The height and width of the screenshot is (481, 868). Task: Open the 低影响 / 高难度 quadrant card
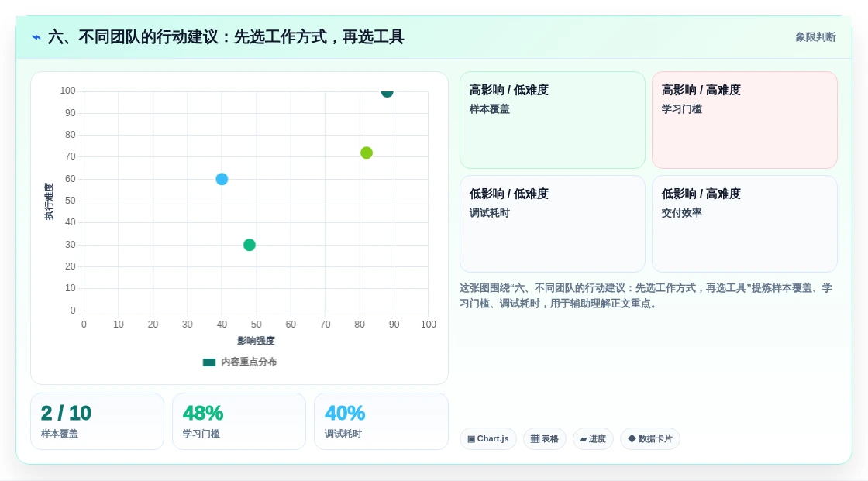pos(745,224)
